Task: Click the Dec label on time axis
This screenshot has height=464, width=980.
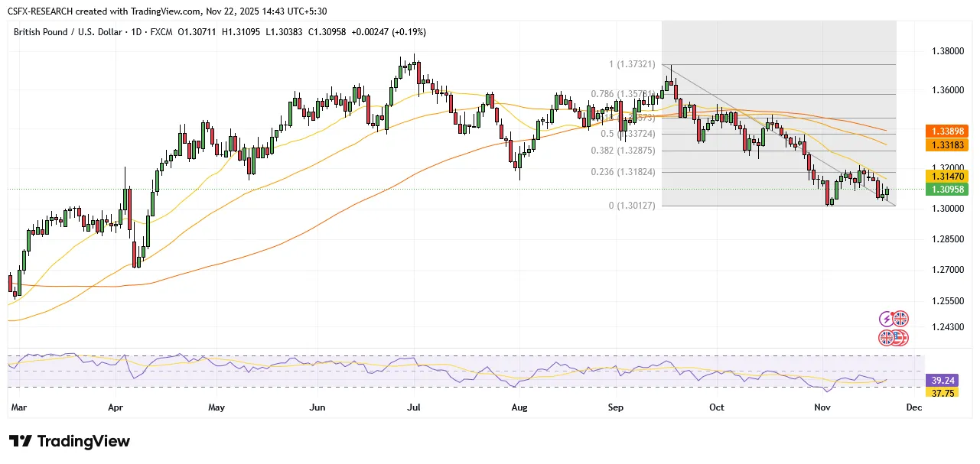Action: (x=913, y=408)
